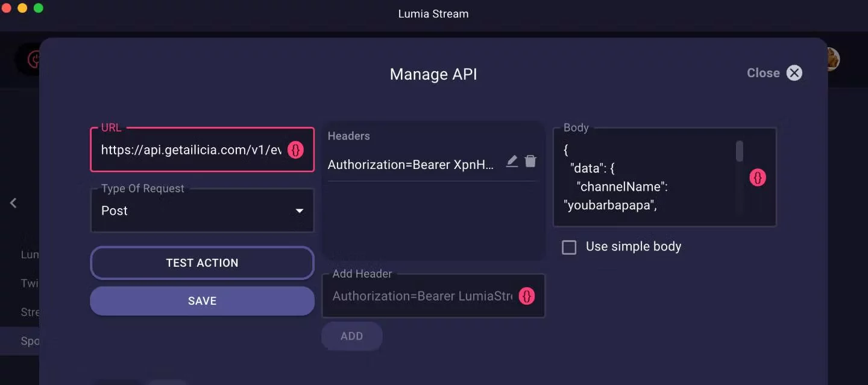868x385 pixels.
Task: Close the Manage API dialog
Action: coord(794,73)
